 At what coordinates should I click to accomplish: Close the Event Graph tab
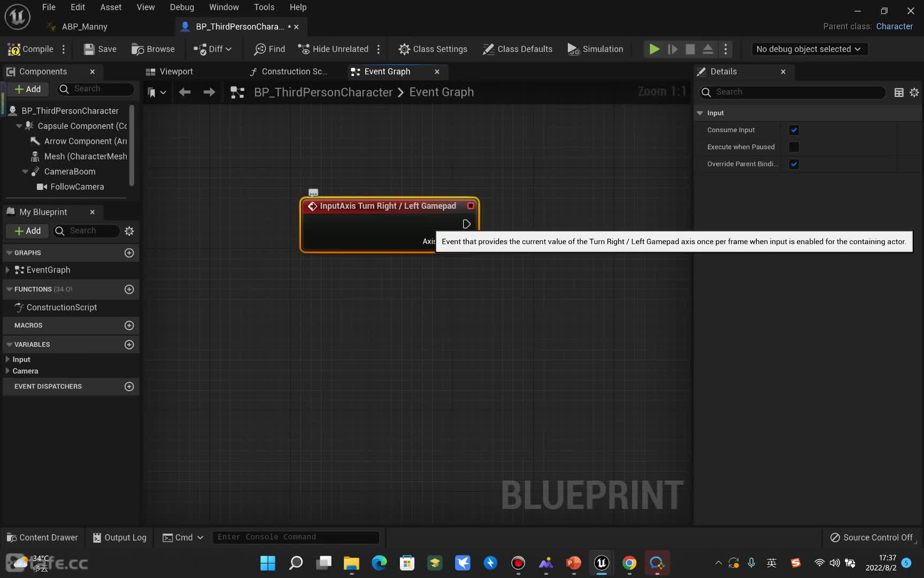pos(437,72)
